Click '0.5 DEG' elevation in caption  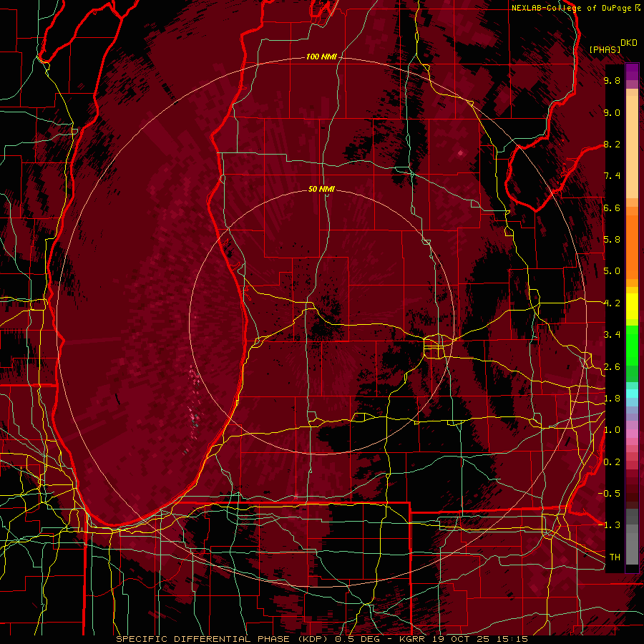click(356, 639)
